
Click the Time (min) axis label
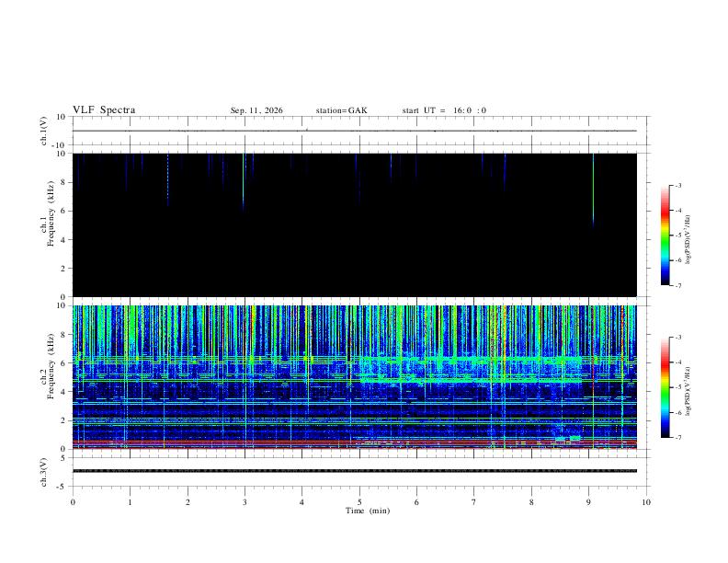coord(368,511)
